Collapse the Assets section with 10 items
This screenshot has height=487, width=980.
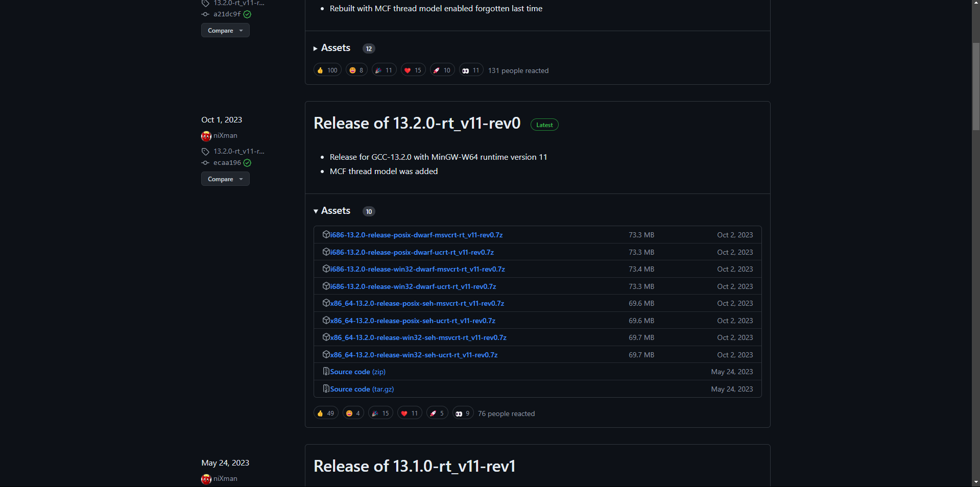[x=332, y=211]
